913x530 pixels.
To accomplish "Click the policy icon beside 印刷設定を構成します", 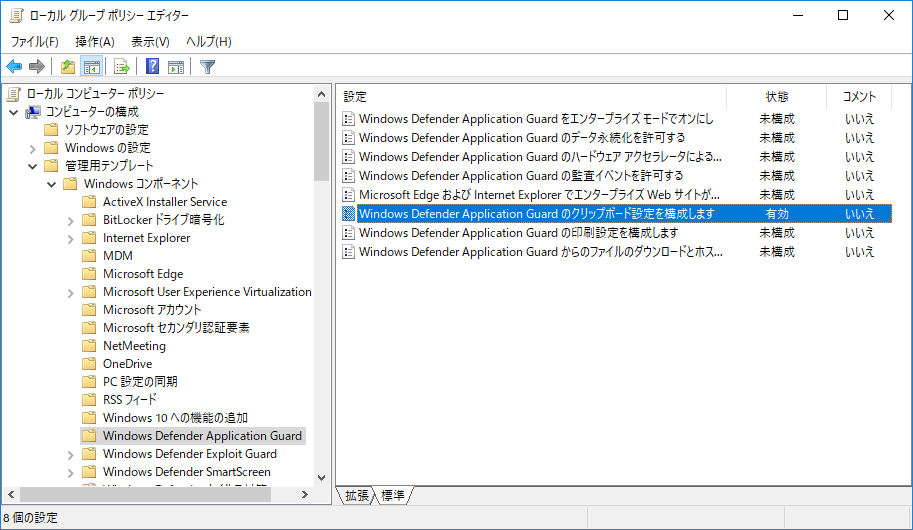I will (x=348, y=233).
